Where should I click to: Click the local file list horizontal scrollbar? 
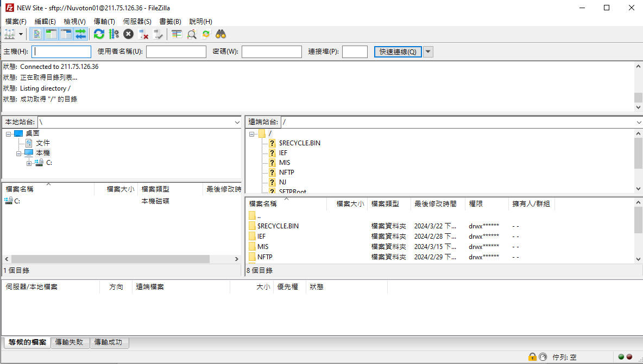pyautogui.click(x=109, y=259)
